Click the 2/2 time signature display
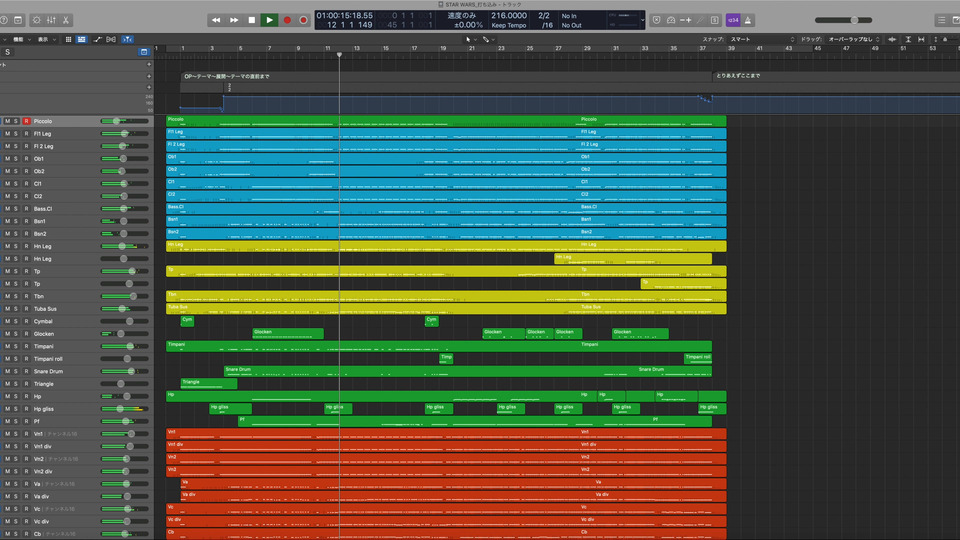Screen dimensions: 960x540 pyautogui.click(x=544, y=16)
